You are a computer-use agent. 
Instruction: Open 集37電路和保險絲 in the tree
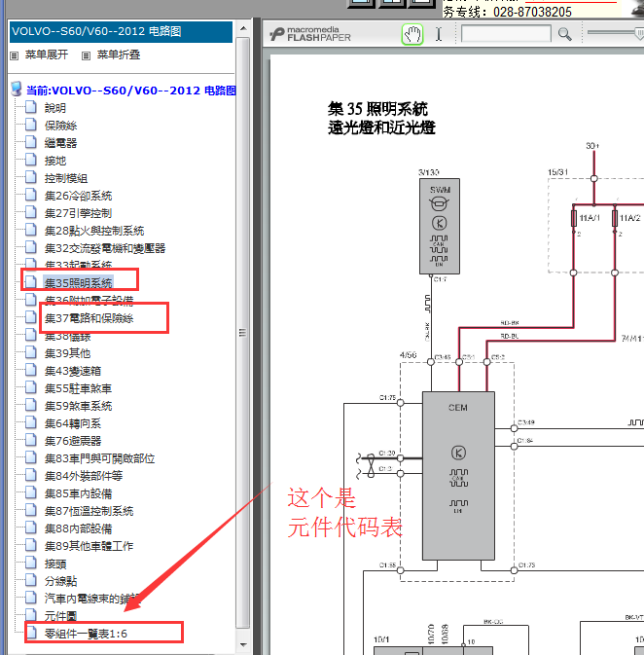coord(89,318)
